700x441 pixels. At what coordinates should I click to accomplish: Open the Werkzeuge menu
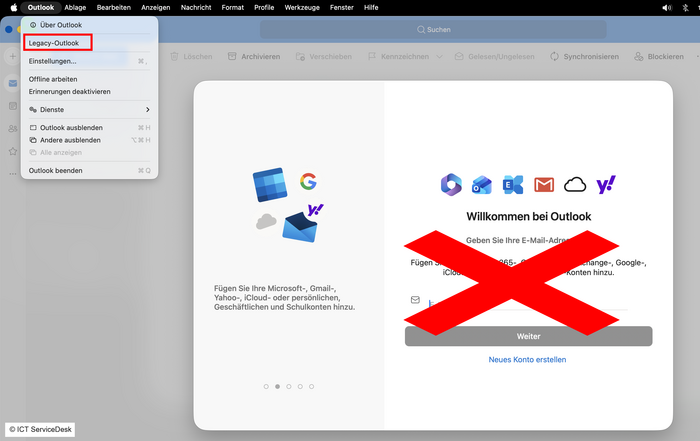302,8
